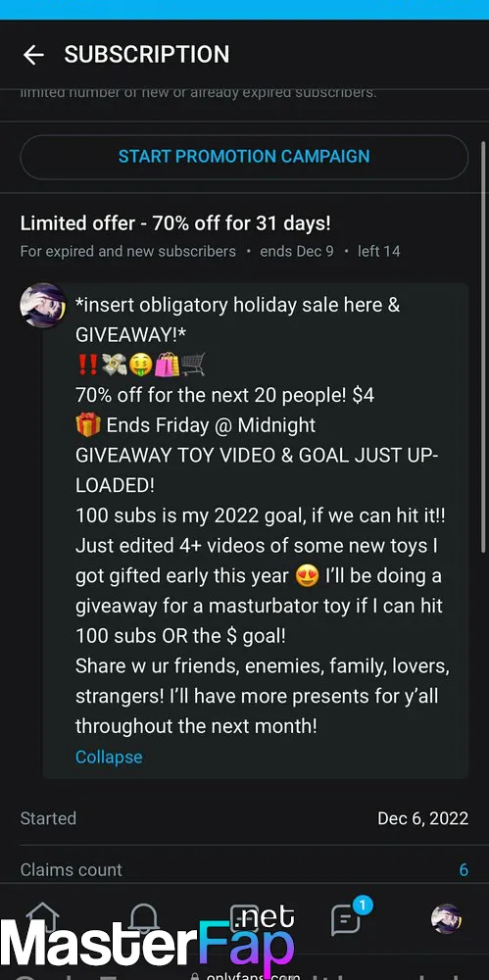Tap the 'left 14' remaining count text
The image size is (489, 980).
[x=379, y=251]
